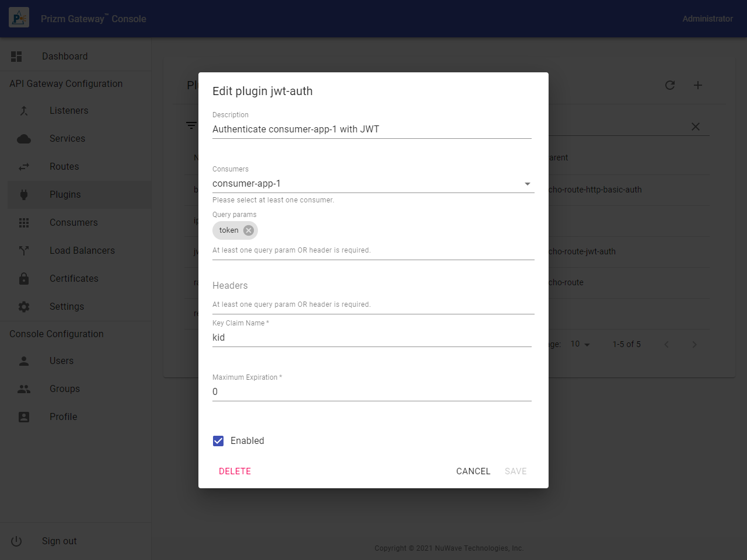Focus the Key Claim Name field

[x=371, y=338]
